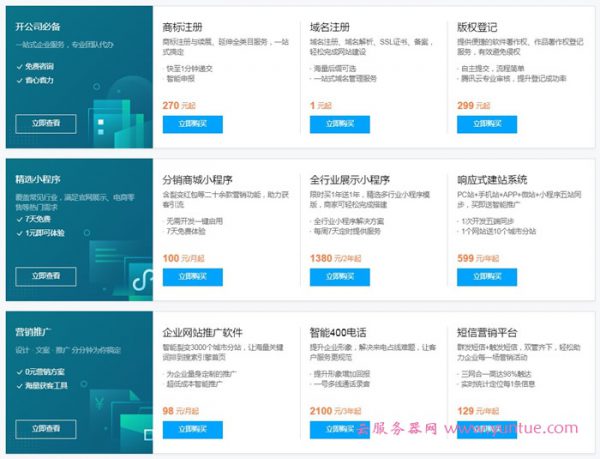This screenshot has width=600, height=459.
Task: Click 立即购买 under 响应式建站系统
Action: point(487,277)
